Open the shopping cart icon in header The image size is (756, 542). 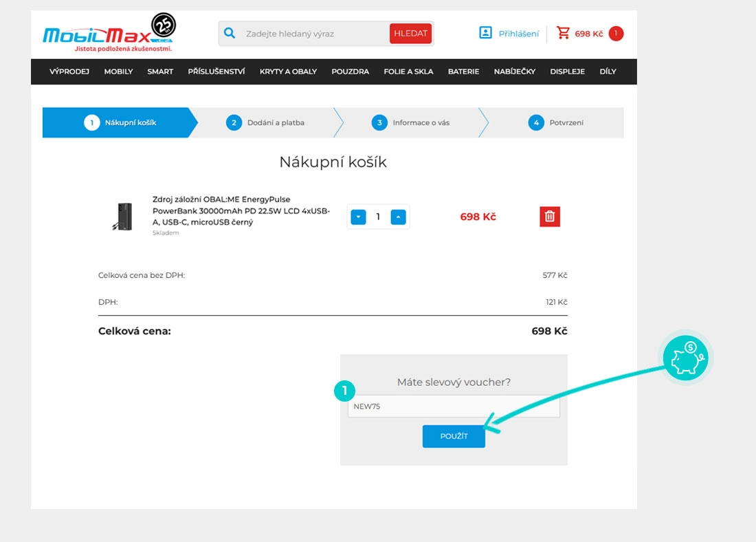point(564,33)
